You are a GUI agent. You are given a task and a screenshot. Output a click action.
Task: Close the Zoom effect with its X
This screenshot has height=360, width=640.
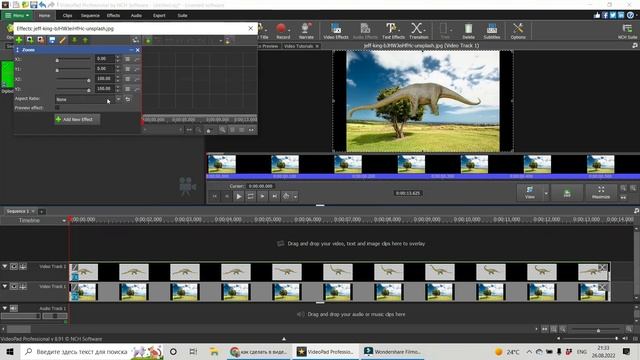(x=138, y=50)
